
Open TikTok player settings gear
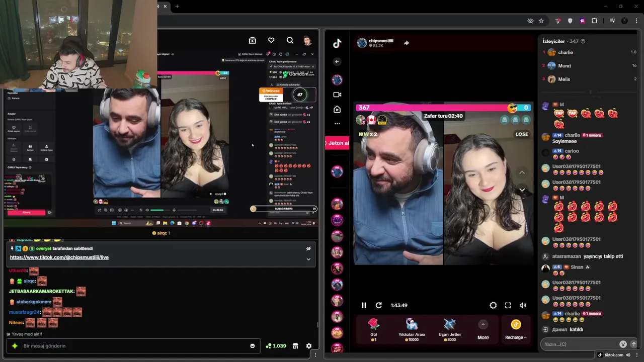[493, 305]
